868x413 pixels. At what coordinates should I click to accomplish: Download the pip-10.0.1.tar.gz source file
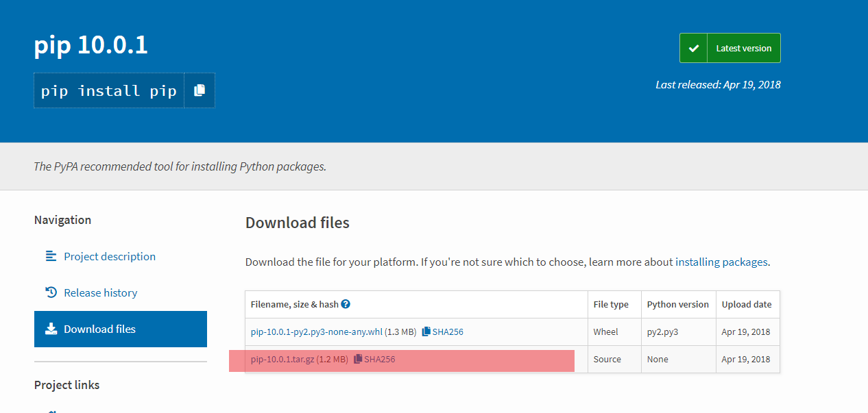pos(282,359)
